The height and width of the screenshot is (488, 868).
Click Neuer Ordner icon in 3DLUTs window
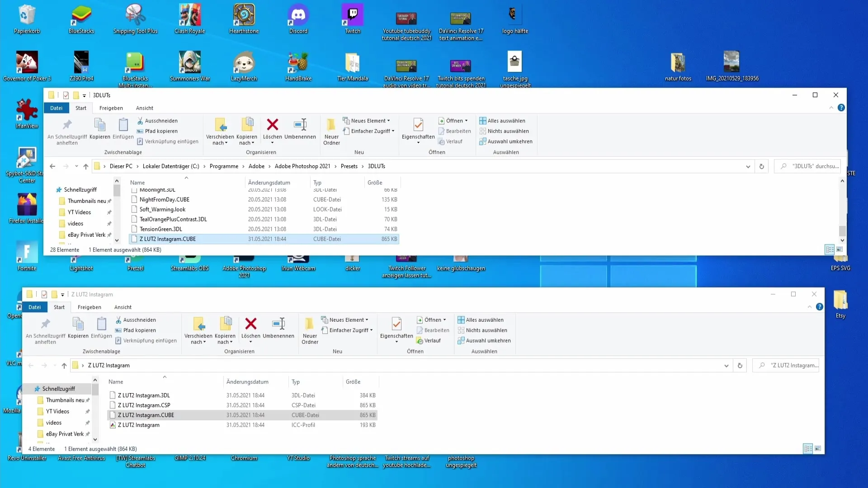tap(331, 125)
